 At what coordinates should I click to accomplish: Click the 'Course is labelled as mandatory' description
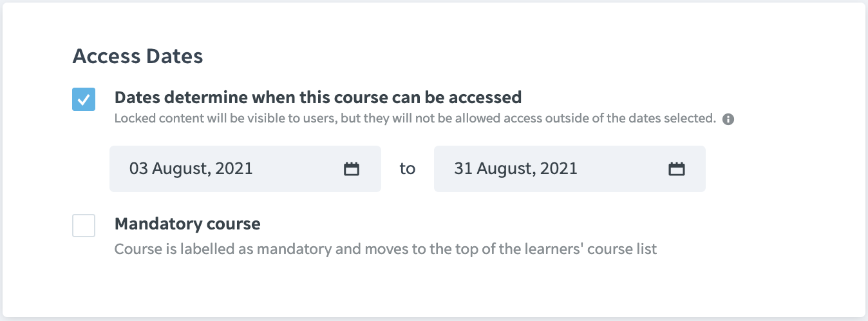click(386, 249)
